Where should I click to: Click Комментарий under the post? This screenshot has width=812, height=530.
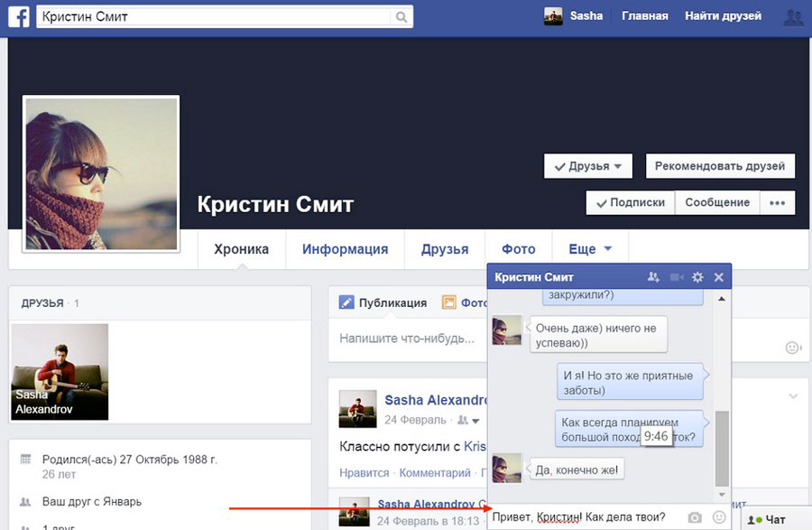[435, 472]
